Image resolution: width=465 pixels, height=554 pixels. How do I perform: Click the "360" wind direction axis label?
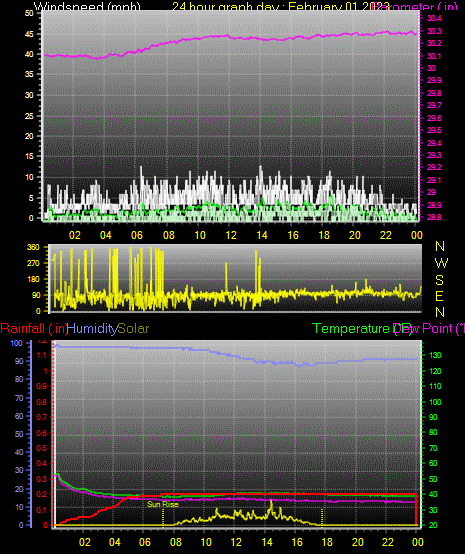click(33, 247)
